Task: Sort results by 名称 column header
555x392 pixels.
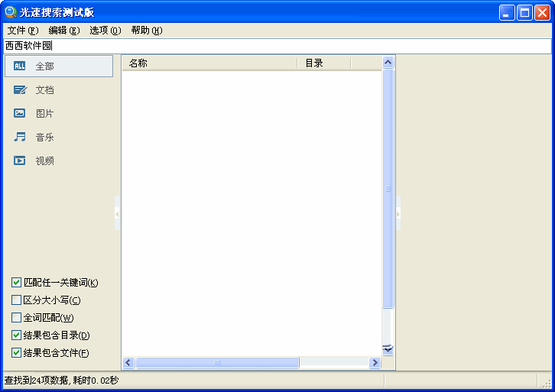Action: (209, 63)
